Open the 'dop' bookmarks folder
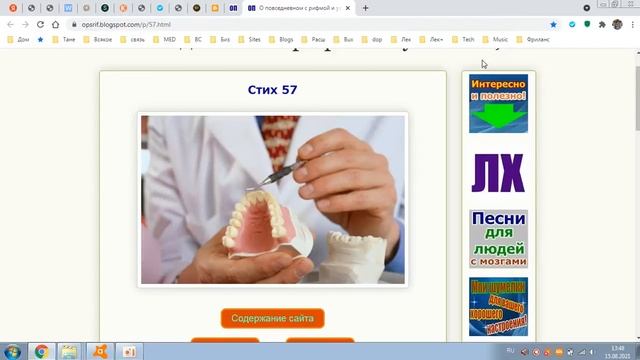The width and height of the screenshot is (640, 360). click(x=372, y=40)
